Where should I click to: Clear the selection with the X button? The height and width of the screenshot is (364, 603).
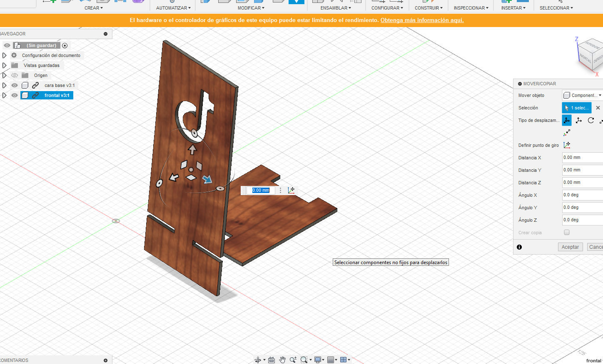pos(598,108)
